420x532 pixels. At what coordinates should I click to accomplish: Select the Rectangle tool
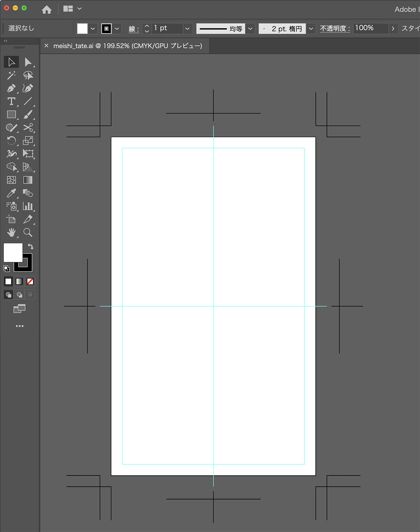coord(11,115)
